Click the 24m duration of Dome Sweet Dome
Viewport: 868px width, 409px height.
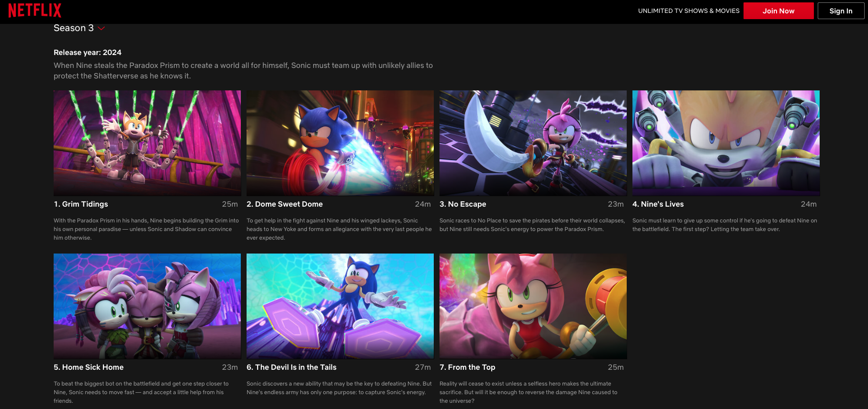(x=423, y=204)
